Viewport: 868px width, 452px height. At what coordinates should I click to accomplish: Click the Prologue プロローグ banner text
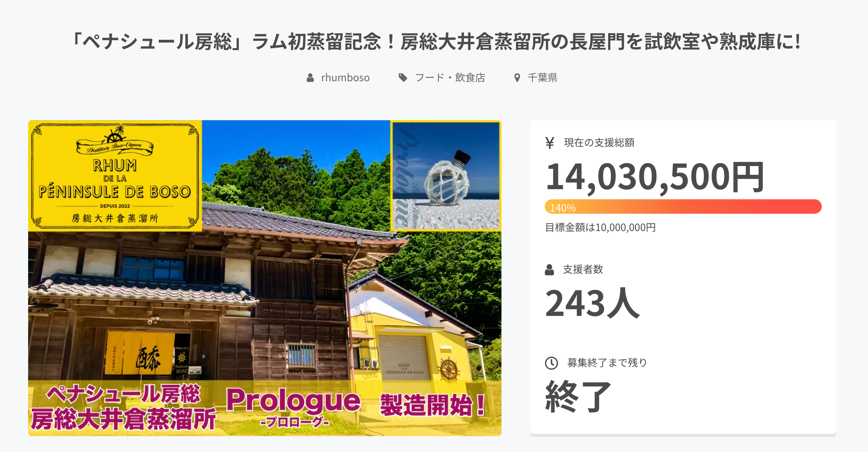[294, 407]
